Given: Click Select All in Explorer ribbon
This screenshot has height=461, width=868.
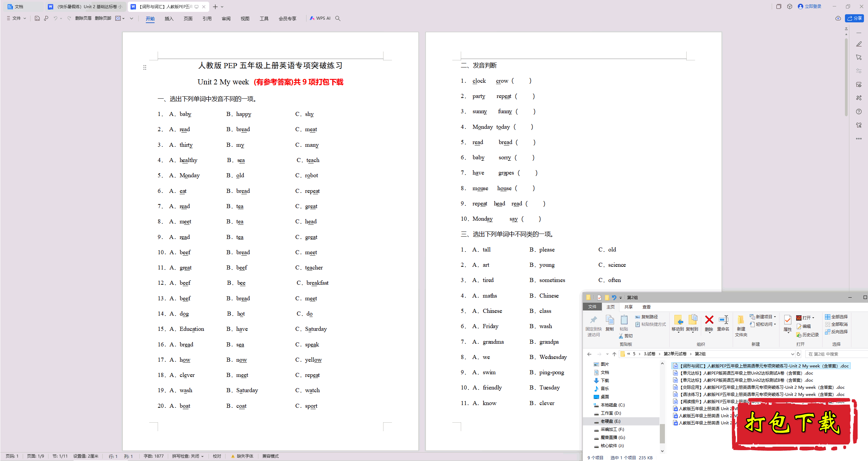Looking at the screenshot, I should 836,317.
